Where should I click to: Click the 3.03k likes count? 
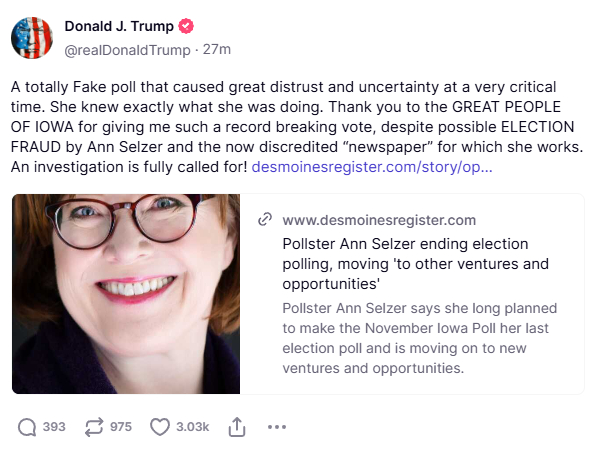pos(192,426)
